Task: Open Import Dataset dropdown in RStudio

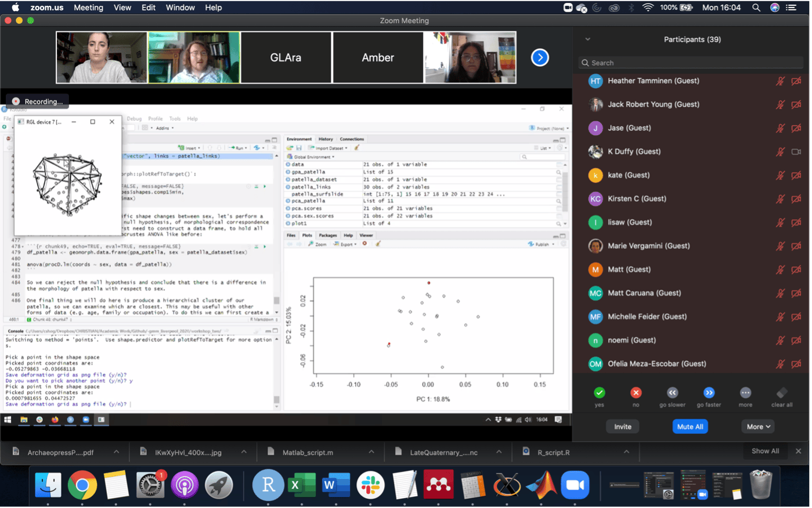Action: pos(329,148)
